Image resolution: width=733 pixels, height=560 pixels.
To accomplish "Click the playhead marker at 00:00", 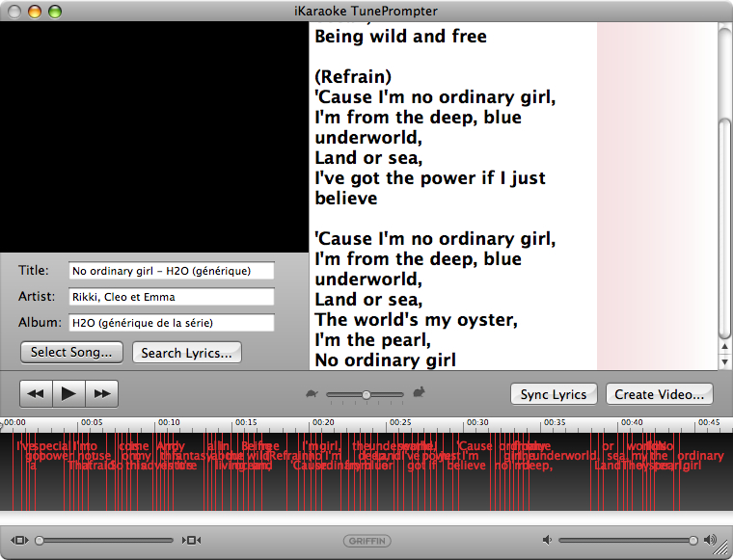I will [x=1, y=425].
